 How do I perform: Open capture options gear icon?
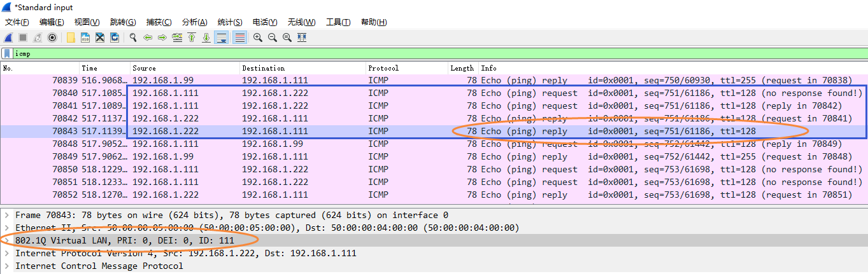52,38
